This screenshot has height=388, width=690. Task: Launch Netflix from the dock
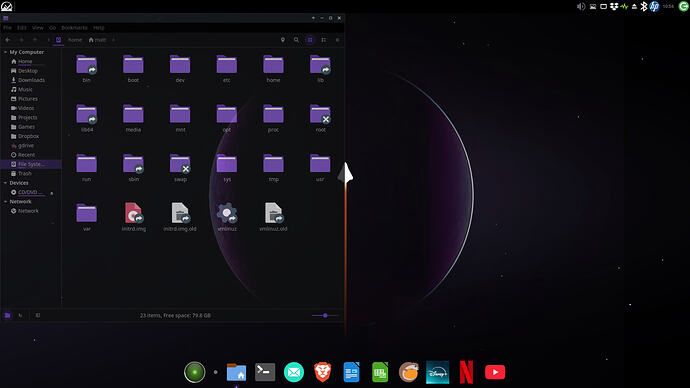[466, 372]
